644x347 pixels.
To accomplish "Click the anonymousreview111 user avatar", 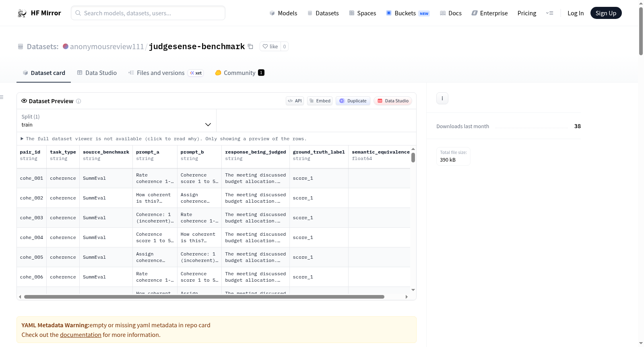I will coord(66,46).
